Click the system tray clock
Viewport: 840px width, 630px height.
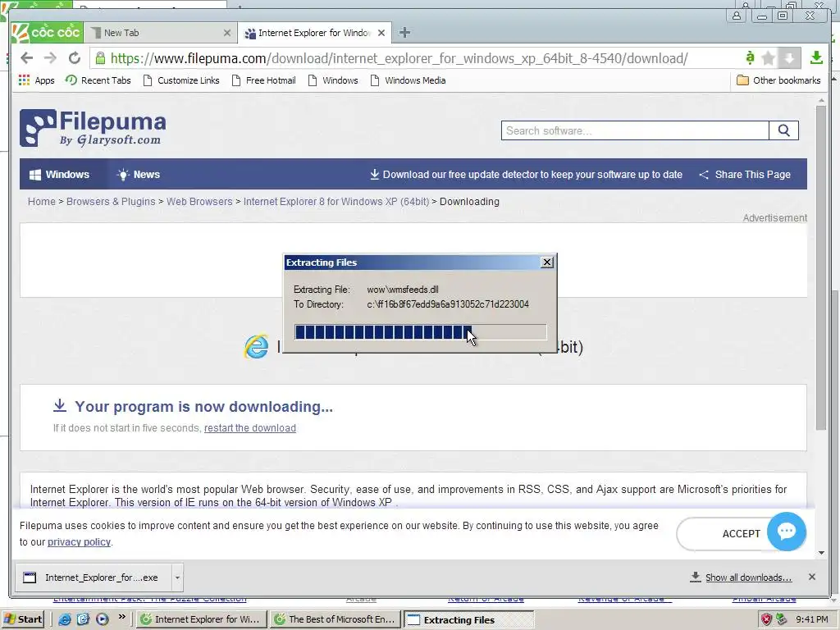pyautogui.click(x=811, y=619)
